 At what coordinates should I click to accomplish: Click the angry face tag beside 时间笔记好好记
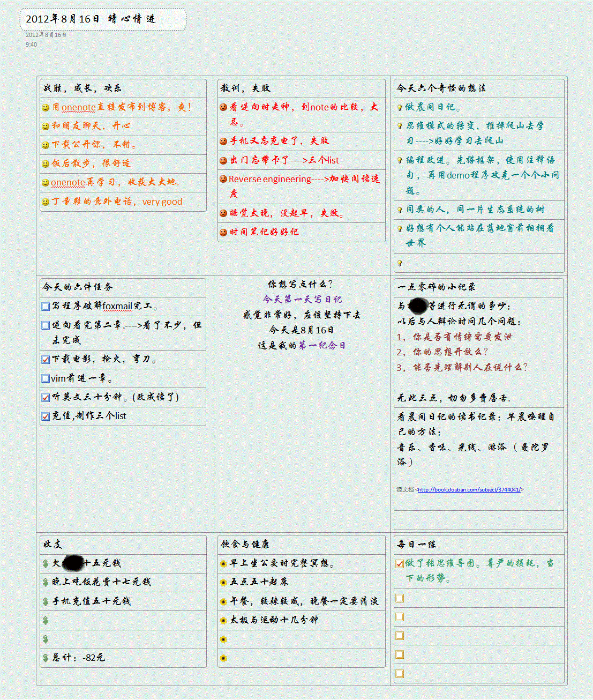[x=223, y=233]
